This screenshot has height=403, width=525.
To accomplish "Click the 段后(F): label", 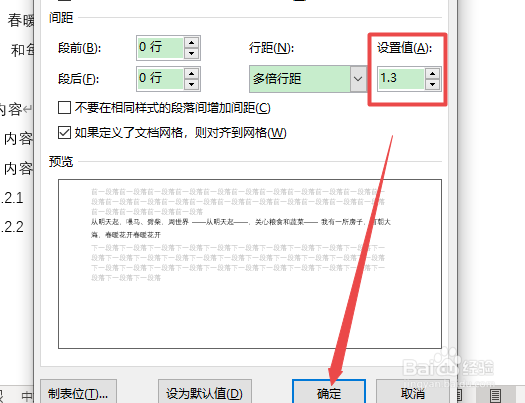I will point(78,79).
